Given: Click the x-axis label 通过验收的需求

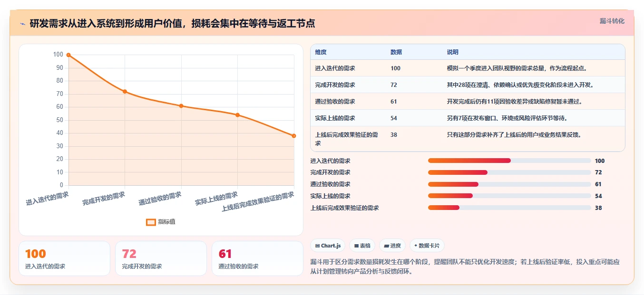Looking at the screenshot, I should tap(160, 199).
